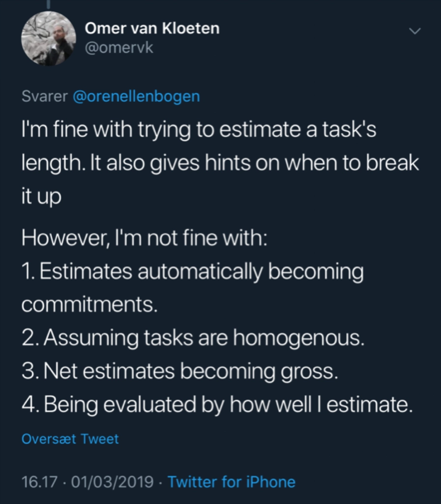The height and width of the screenshot is (504, 441).
Task: Click the thread connector line above avatar
Action: tap(49, 4)
